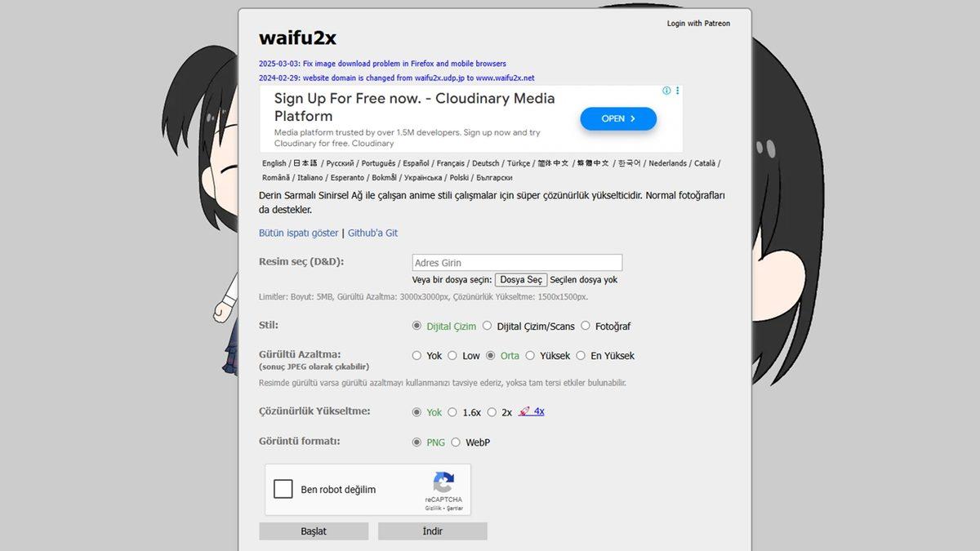
Task: Click the OPEN button in the ad
Action: coord(618,118)
